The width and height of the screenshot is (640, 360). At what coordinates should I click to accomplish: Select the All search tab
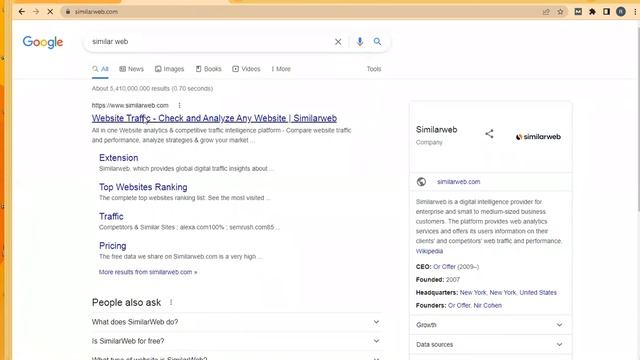(x=100, y=69)
